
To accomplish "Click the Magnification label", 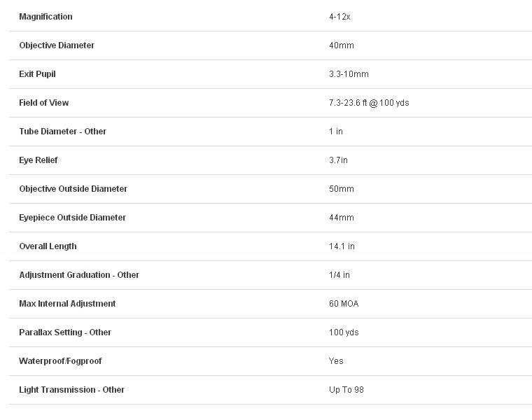I will point(45,17).
